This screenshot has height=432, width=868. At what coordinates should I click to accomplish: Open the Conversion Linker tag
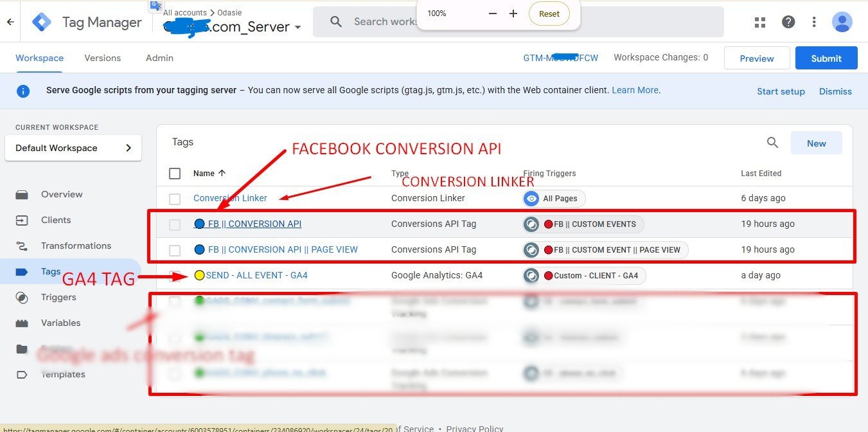coord(230,198)
